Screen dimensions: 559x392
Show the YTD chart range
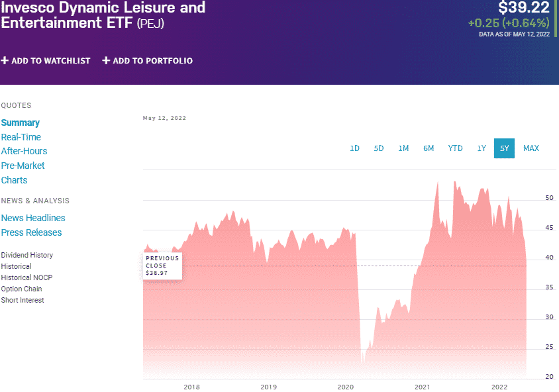[x=454, y=148]
